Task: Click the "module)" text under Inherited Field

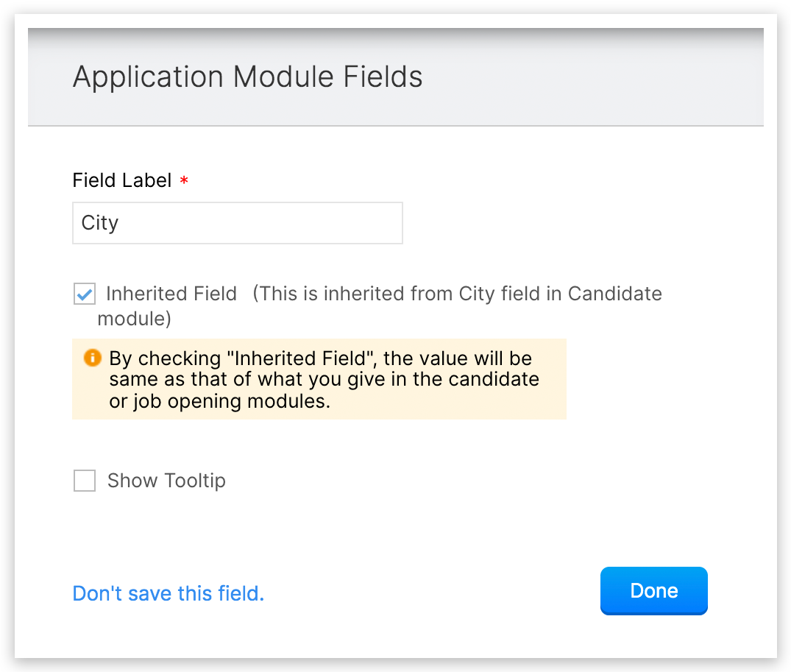Action: tap(135, 318)
